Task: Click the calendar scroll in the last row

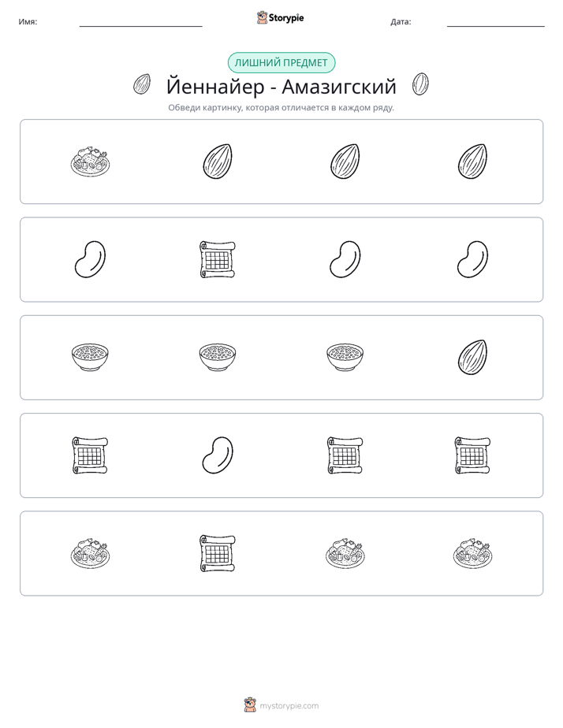Action: point(218,553)
